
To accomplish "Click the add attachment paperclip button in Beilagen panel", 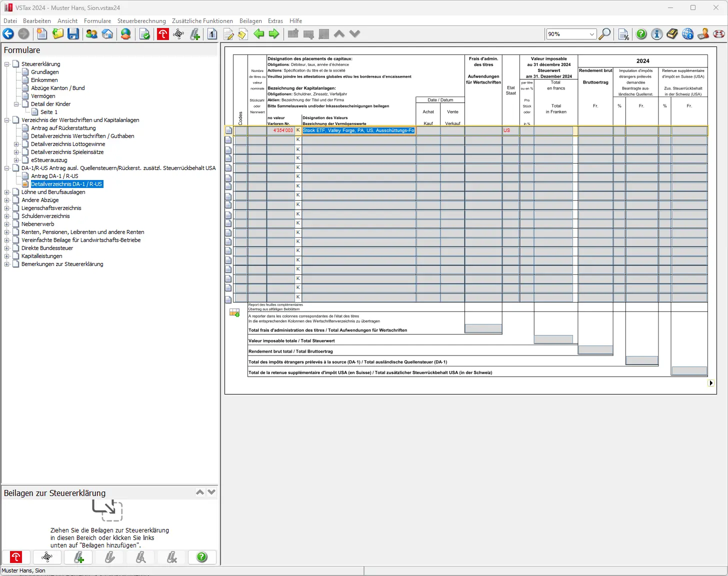I will tap(78, 557).
